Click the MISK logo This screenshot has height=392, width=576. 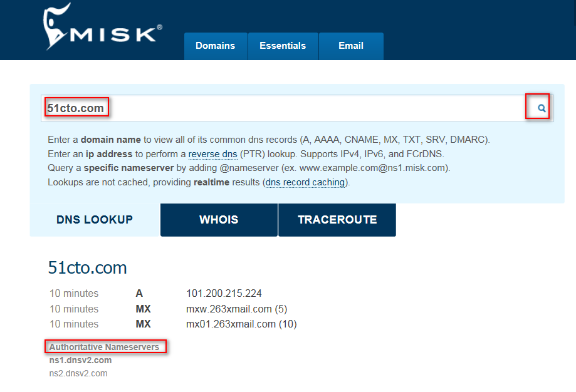pos(103,26)
